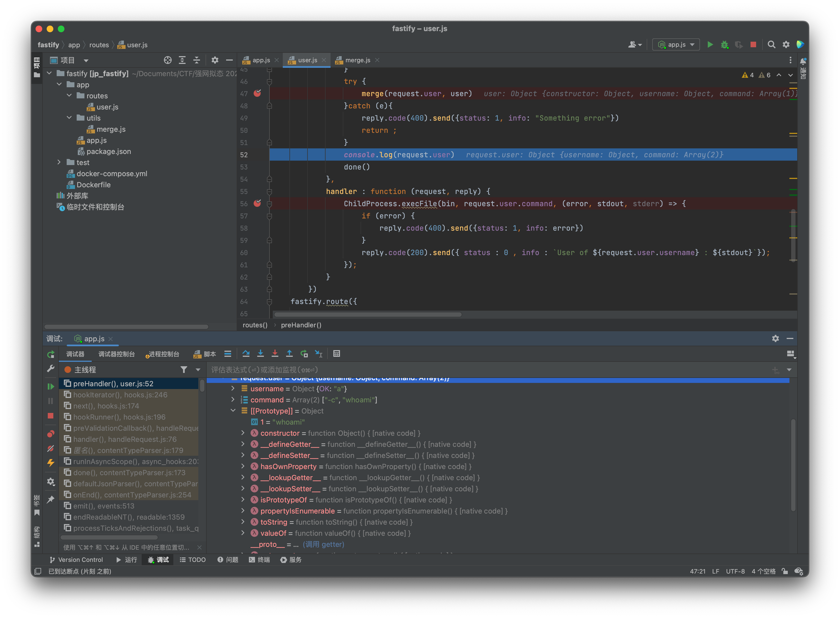Rerun the debug session app.js
The image size is (840, 618).
coord(51,354)
